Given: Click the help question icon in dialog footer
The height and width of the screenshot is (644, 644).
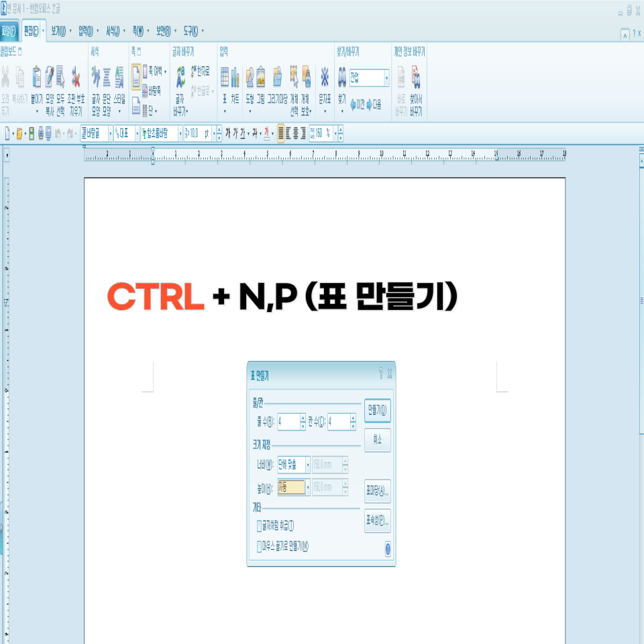Looking at the screenshot, I should click(388, 549).
